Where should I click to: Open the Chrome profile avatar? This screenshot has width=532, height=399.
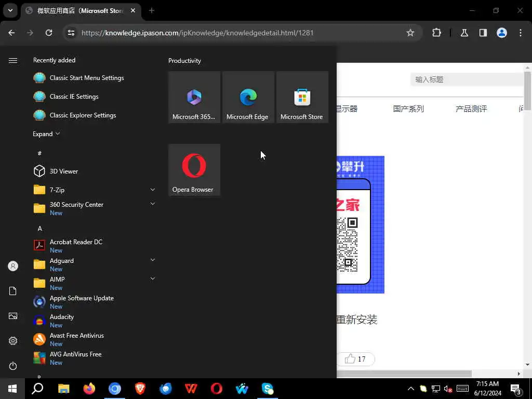[x=502, y=33]
